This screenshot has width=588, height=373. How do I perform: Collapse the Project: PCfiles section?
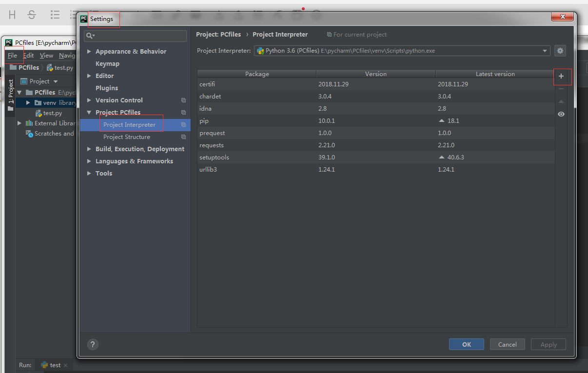89,112
